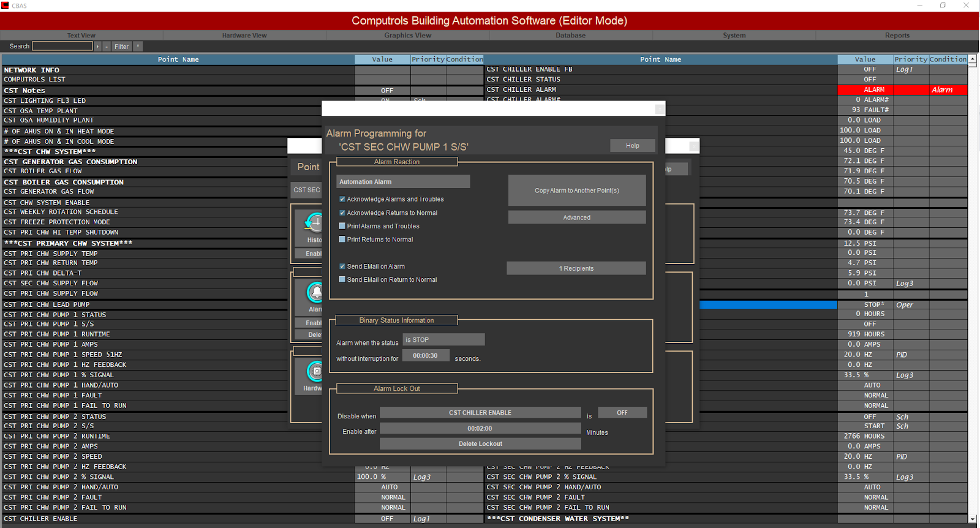Click the right Point Name column header
The height and width of the screenshot is (528, 980).
[x=660, y=59]
